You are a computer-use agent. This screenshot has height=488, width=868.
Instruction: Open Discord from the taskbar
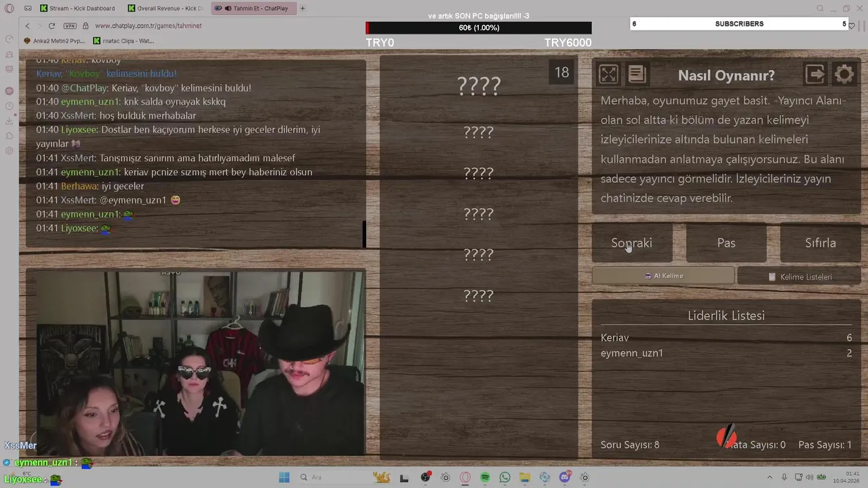point(565,477)
